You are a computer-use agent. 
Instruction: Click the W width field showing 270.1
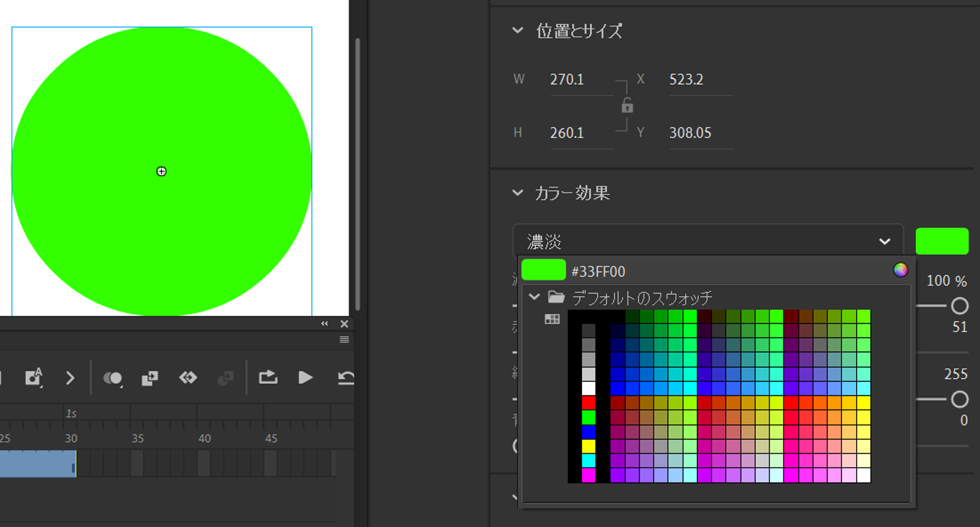pos(580,80)
